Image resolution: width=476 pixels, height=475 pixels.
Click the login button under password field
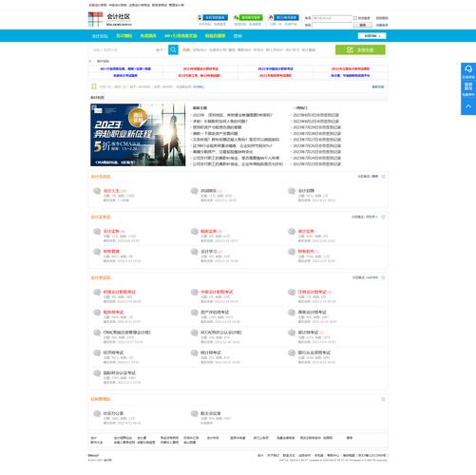[x=363, y=25]
